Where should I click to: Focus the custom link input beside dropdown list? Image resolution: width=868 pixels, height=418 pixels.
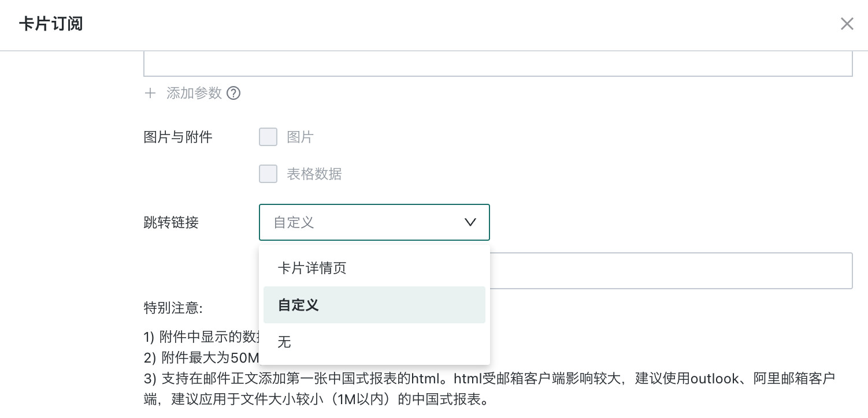[671, 271]
